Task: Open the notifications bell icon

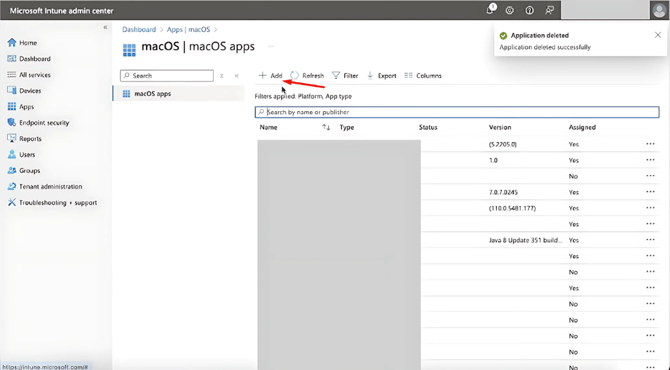Action: (x=490, y=10)
